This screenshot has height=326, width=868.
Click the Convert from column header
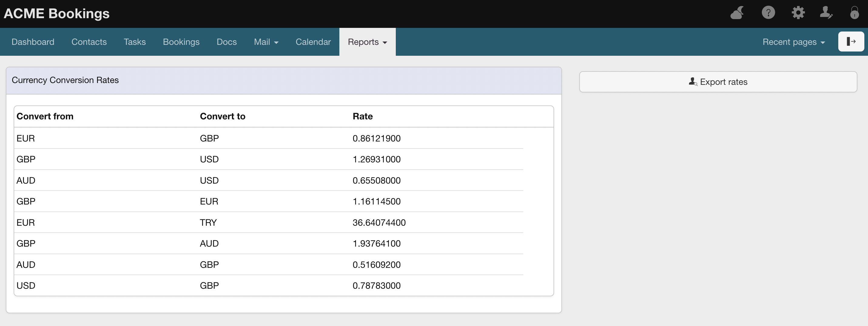[x=45, y=116]
